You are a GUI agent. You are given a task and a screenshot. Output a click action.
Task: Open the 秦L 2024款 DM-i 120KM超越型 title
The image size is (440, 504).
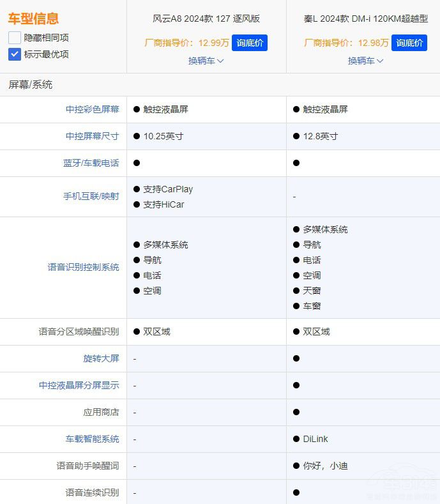[365, 19]
